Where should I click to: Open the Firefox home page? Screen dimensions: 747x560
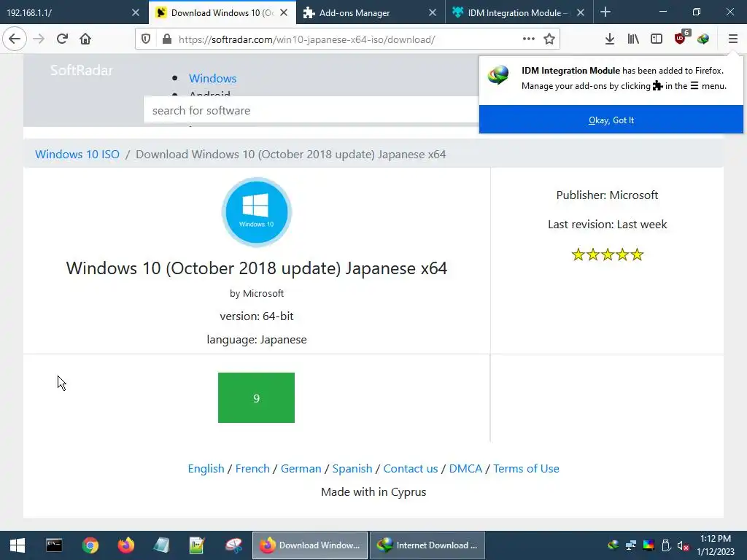tap(85, 39)
